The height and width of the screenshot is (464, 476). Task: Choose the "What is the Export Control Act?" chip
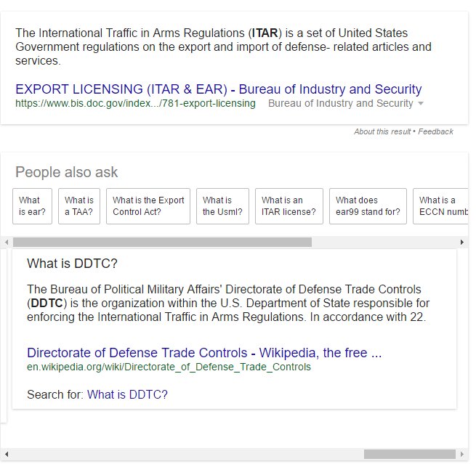[148, 206]
